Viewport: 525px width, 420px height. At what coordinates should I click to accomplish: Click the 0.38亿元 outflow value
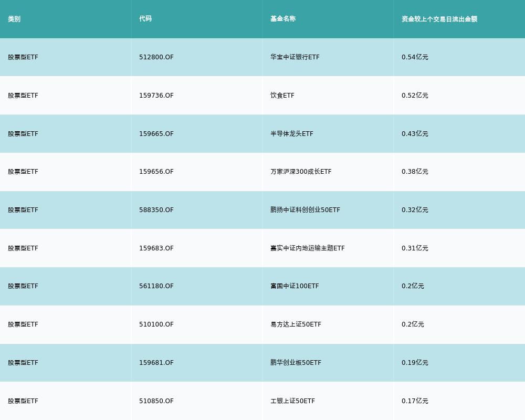[415, 171]
